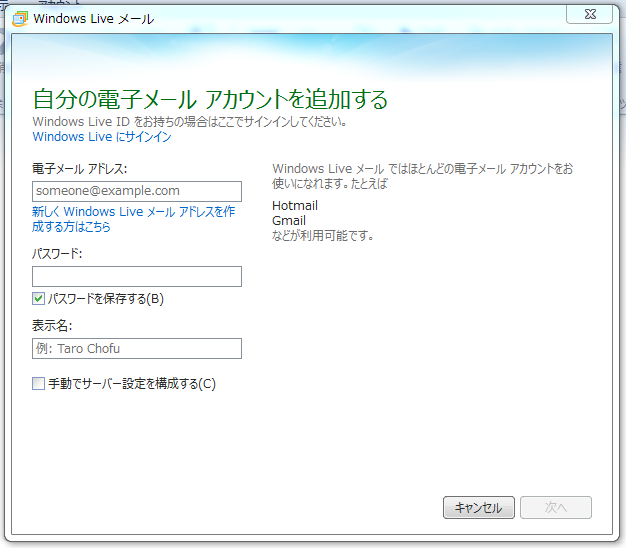Click the 手動でサーバー設定を構成する(C) label text

(x=131, y=383)
